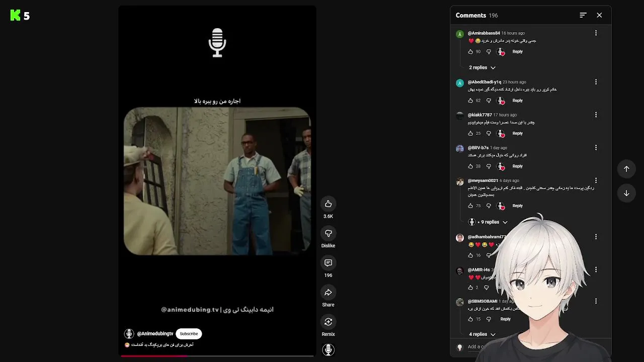Like the @Amirabbass84 comment

click(470, 52)
